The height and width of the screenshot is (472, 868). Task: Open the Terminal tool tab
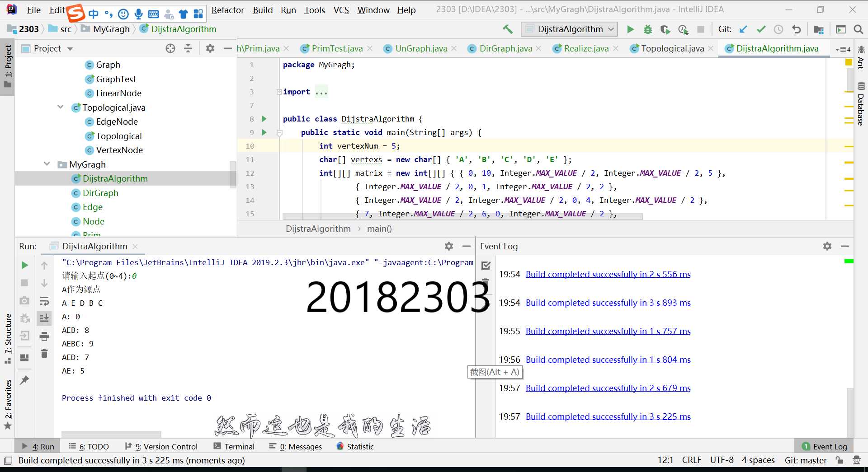[234, 446]
